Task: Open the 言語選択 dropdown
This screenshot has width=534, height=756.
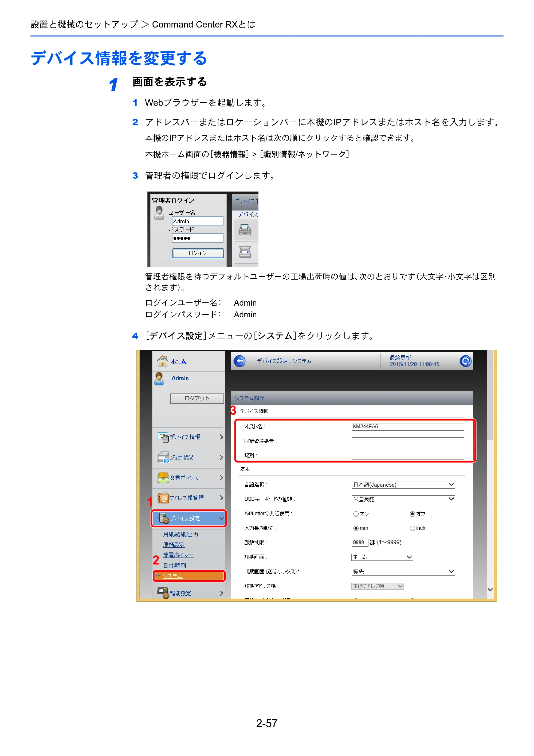Action: (403, 485)
